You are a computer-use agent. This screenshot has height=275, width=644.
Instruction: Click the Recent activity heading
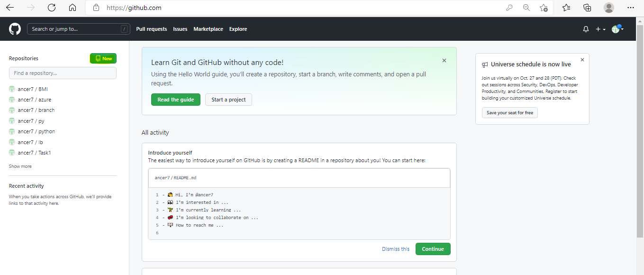tap(27, 186)
